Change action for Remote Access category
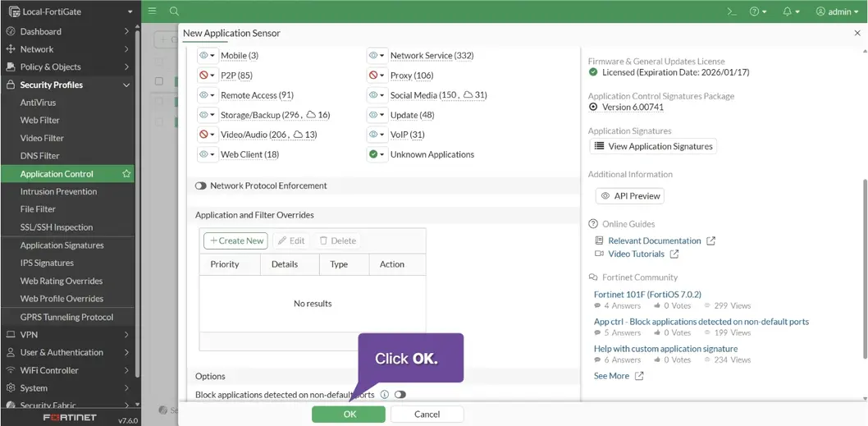 (207, 95)
